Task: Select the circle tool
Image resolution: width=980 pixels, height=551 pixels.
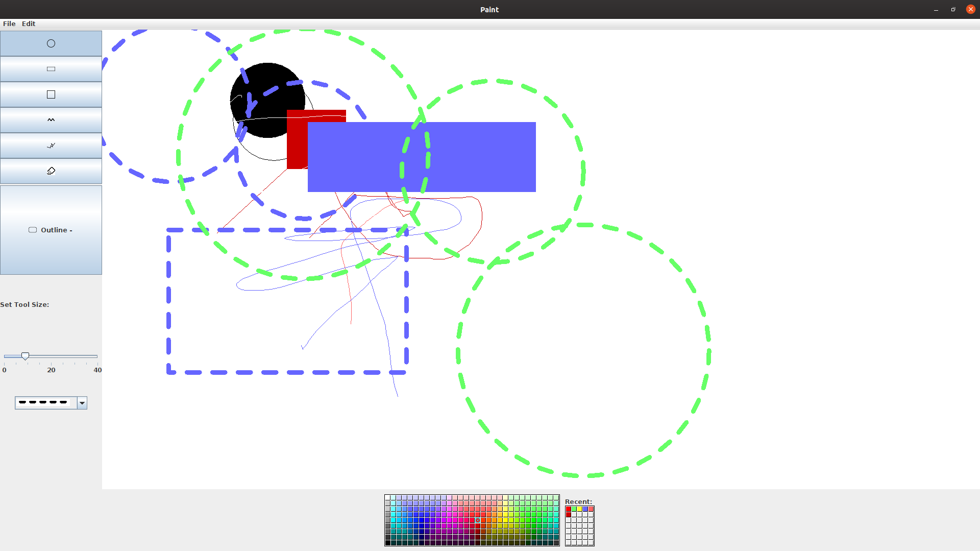Action: tap(51, 43)
